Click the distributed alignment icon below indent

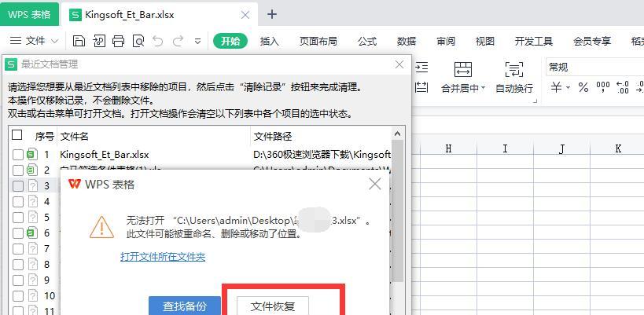pos(421,87)
